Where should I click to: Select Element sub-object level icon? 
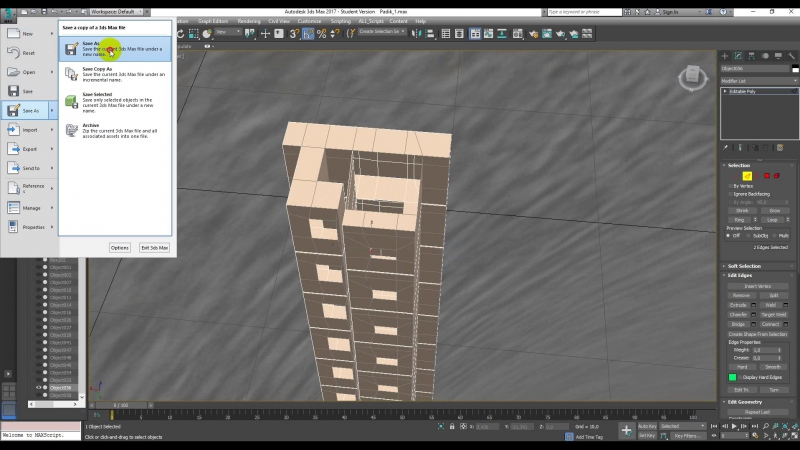coord(777,176)
